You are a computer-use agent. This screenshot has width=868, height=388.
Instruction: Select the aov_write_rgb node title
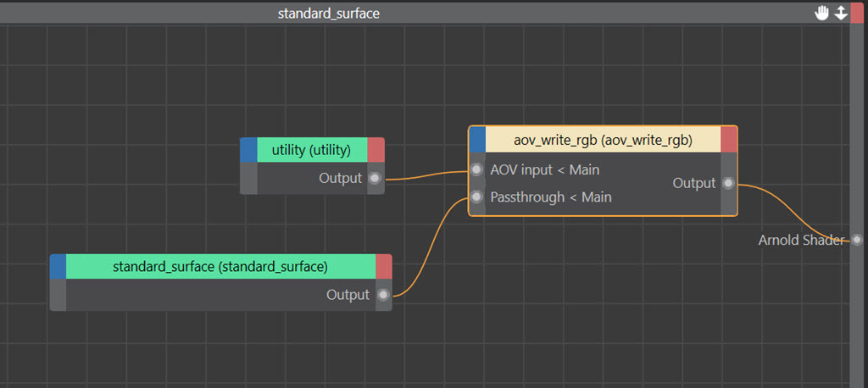click(604, 140)
